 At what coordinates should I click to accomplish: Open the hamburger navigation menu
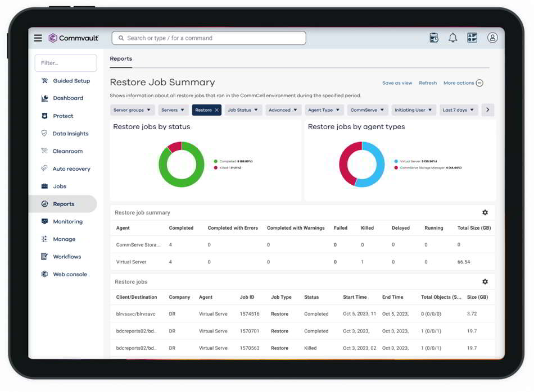(38, 38)
